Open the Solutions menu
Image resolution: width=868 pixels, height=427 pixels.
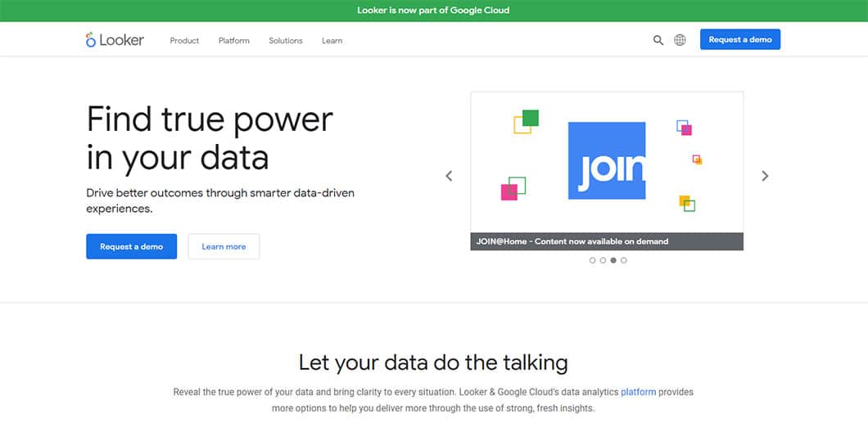(286, 40)
